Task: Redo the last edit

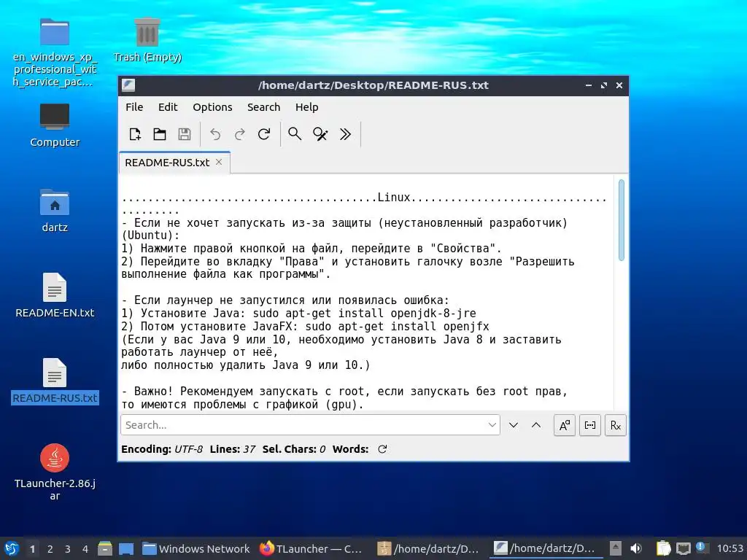Action: point(239,134)
